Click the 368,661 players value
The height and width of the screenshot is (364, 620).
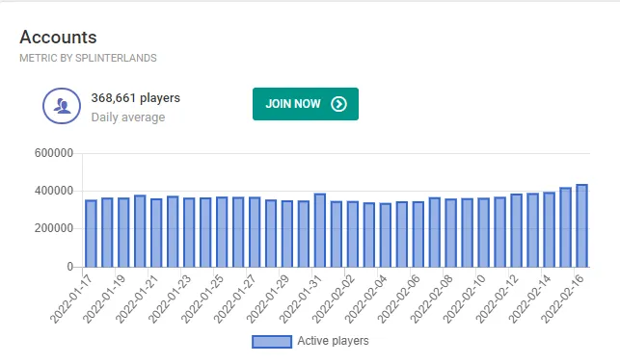click(136, 98)
